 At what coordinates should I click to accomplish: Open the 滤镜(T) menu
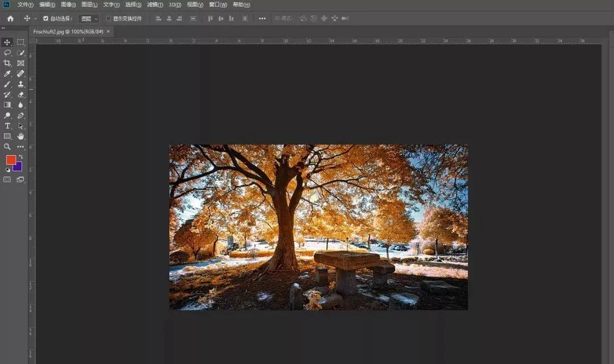155,5
